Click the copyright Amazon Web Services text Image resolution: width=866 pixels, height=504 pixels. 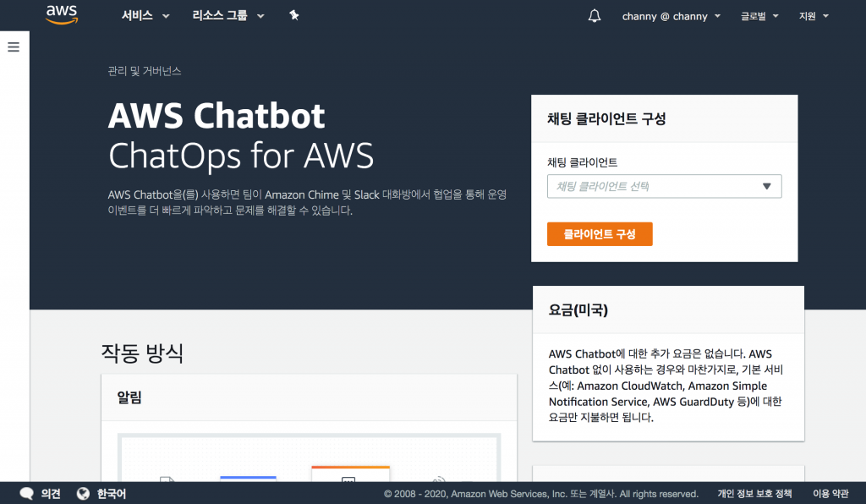541,494
